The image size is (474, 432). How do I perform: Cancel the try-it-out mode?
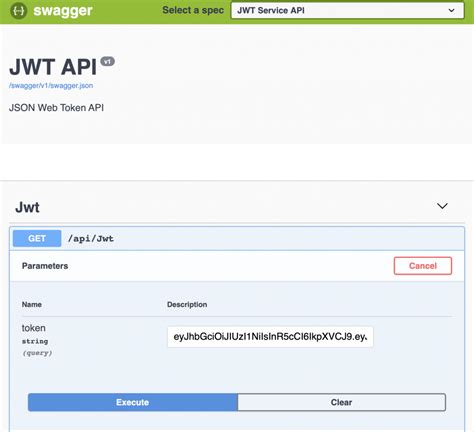[x=423, y=266]
